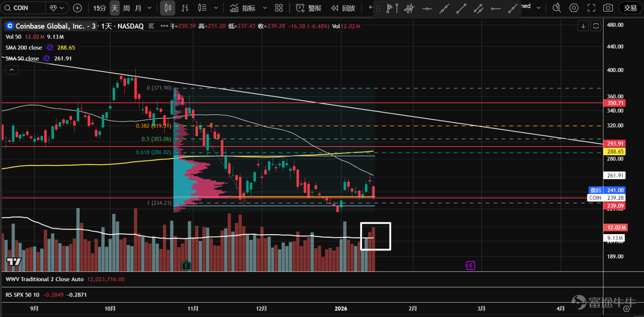
Task: Click the yellow 288.65 SMA price label
Action: (x=615, y=152)
